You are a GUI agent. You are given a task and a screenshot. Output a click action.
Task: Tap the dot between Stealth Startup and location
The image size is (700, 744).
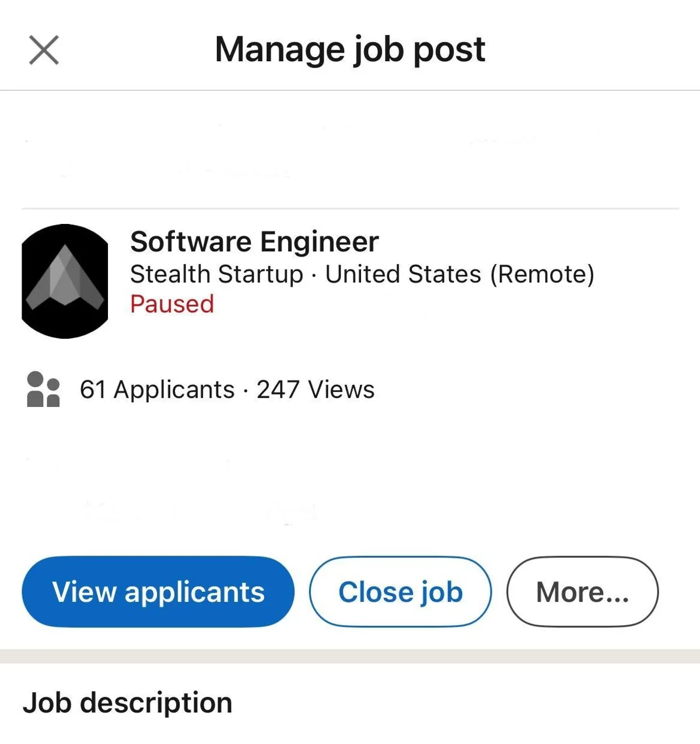(x=314, y=275)
